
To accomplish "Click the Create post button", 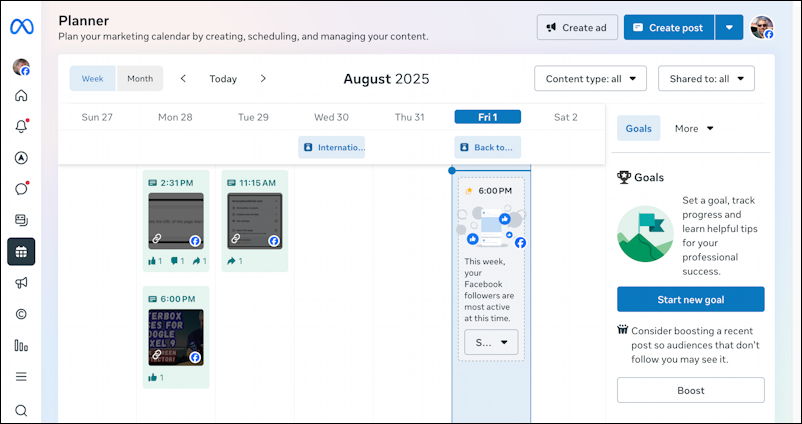I will pos(669,28).
